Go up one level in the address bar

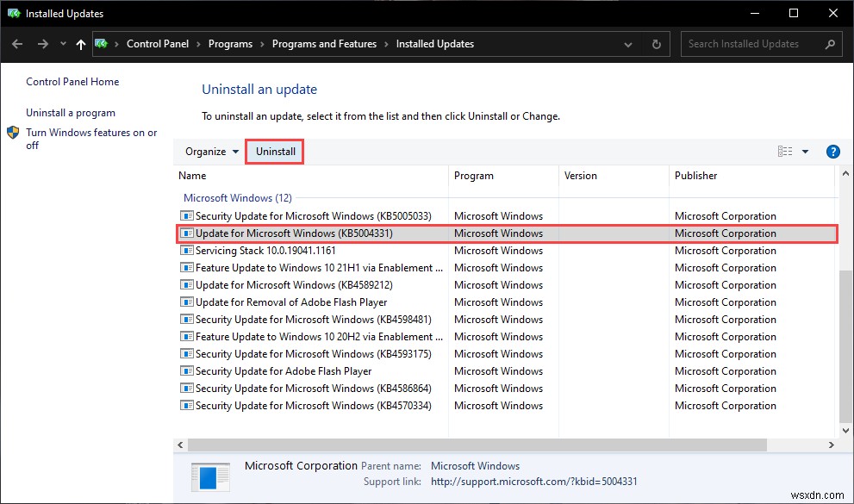tap(79, 44)
